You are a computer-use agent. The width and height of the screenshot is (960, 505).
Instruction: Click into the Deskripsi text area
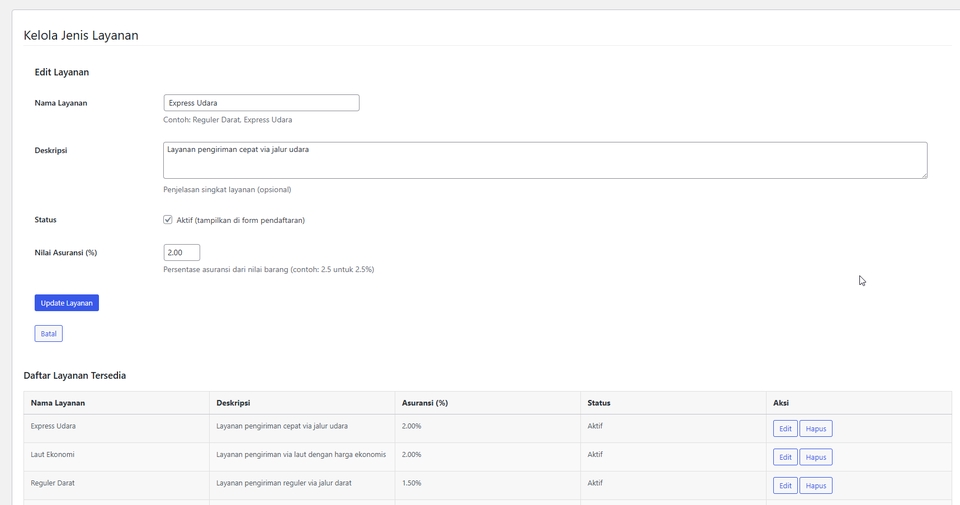click(x=545, y=160)
